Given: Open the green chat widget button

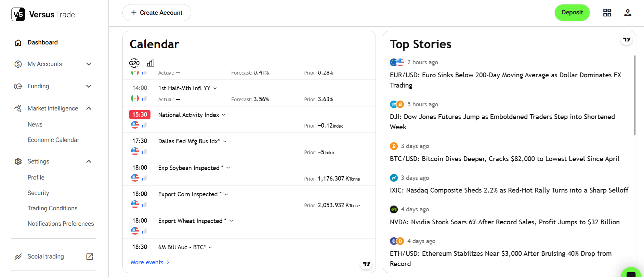Looking at the screenshot, I should pyautogui.click(x=631, y=273).
